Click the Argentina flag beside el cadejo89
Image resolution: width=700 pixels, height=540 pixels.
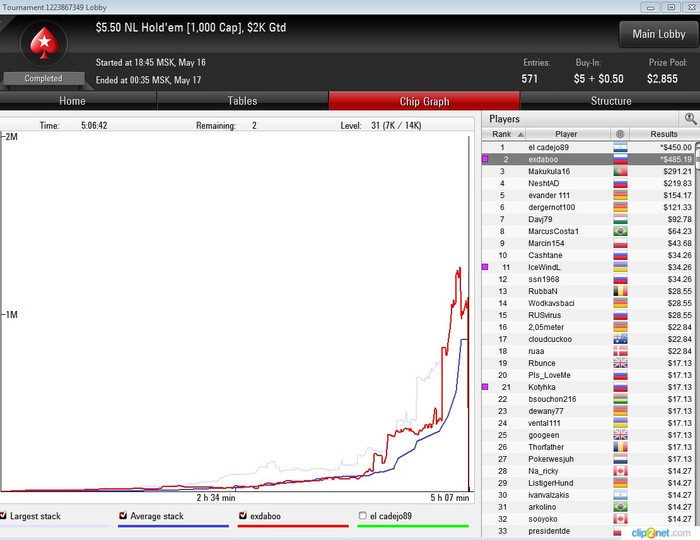621,147
